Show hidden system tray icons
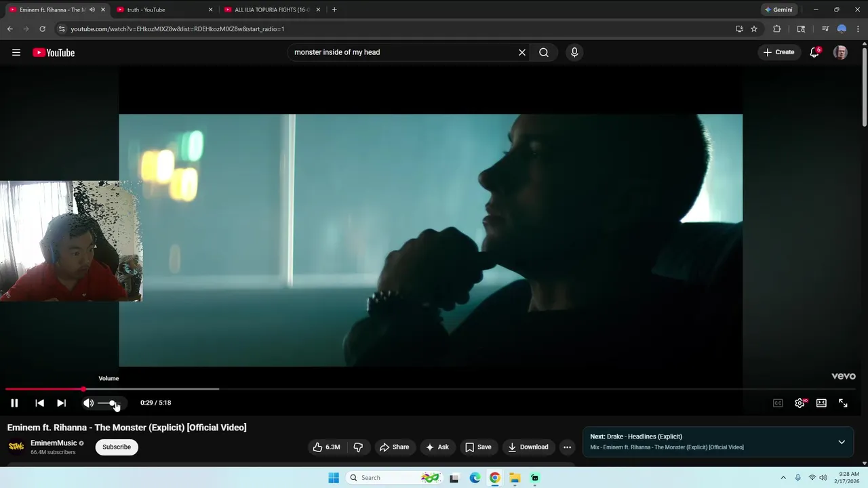This screenshot has height=488, width=868. coord(783,478)
